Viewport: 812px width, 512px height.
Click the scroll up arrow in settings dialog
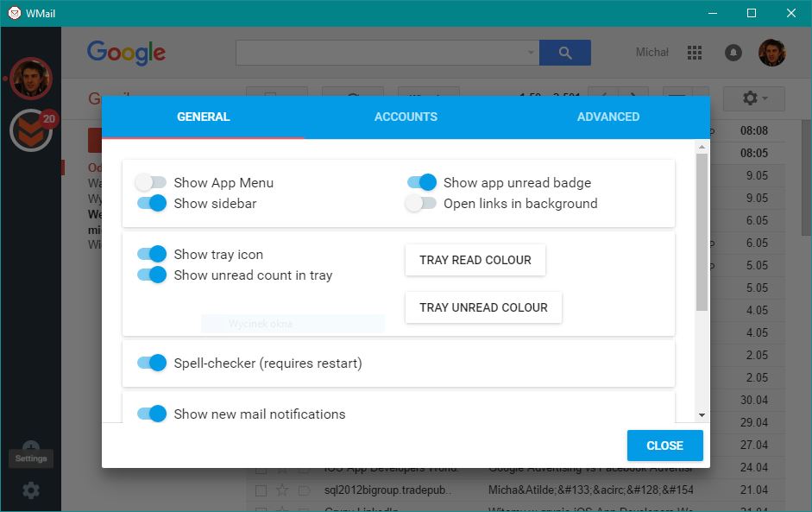click(x=702, y=147)
